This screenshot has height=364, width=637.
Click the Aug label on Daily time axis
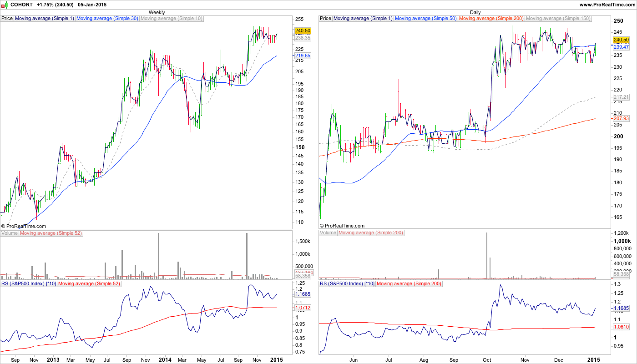(x=424, y=359)
